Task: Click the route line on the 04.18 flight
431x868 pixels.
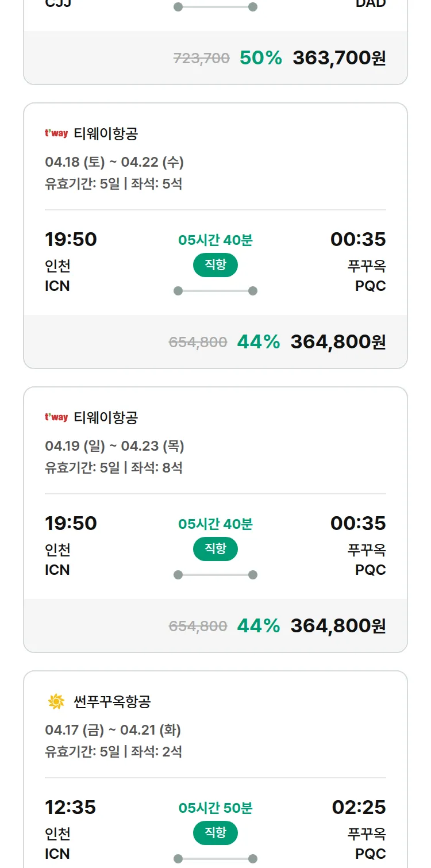Action: [x=215, y=291]
